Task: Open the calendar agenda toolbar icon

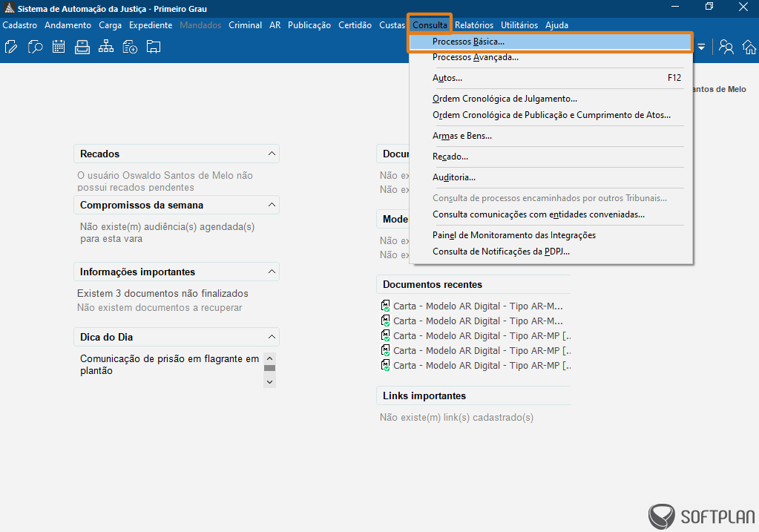Action: click(x=59, y=47)
